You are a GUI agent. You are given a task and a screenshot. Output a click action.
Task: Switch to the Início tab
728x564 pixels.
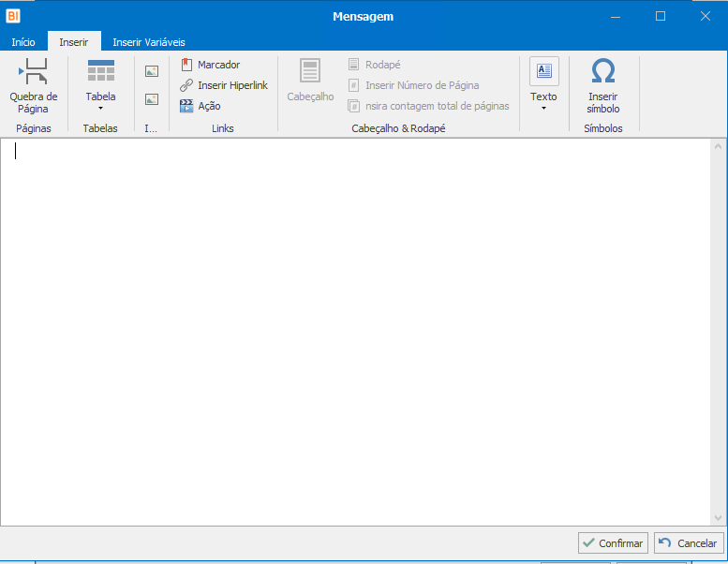(23, 42)
